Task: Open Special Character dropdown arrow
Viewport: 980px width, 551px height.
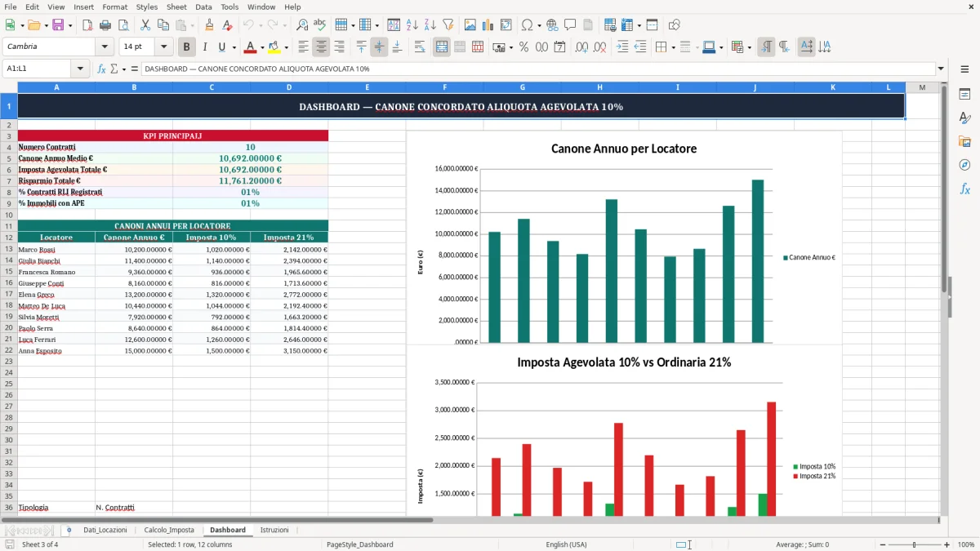Action: 538,25
